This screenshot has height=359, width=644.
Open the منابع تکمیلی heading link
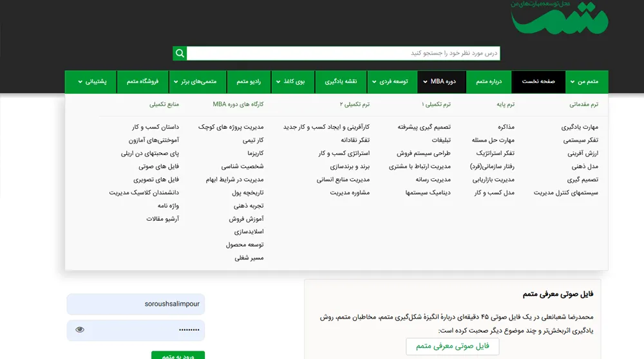(x=164, y=104)
